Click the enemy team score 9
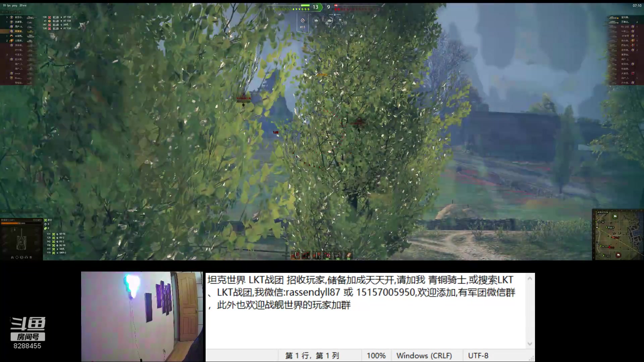644x362 pixels. 328,7
